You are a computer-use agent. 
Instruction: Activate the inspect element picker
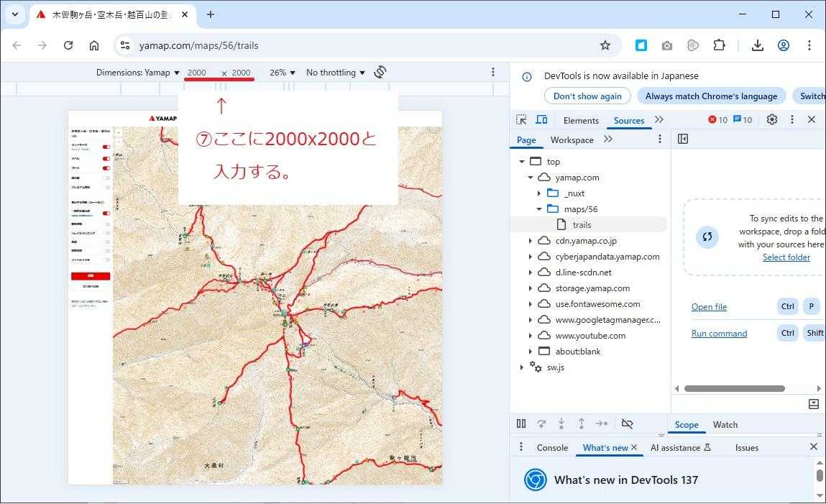point(521,120)
